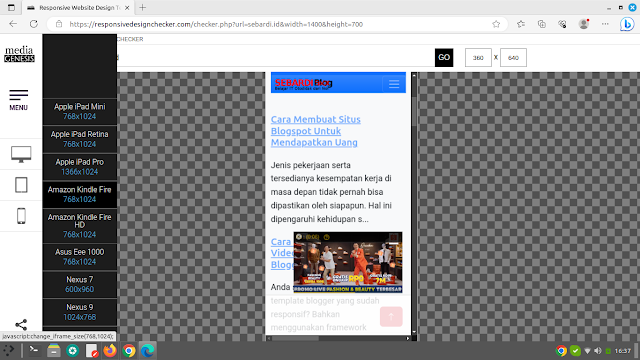The width and height of the screenshot is (640, 360).
Task: Click the preview horizontal scrollbar thumb
Action: [x=296, y=338]
